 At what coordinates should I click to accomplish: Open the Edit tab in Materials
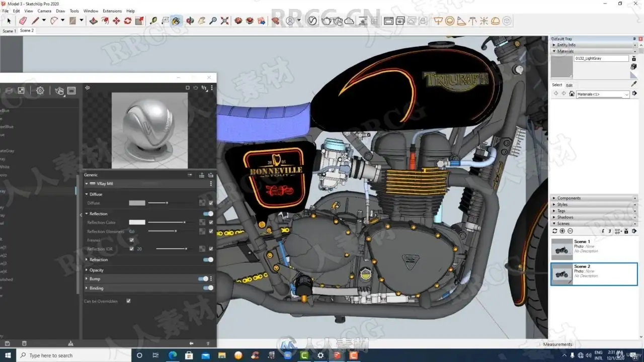point(569,85)
